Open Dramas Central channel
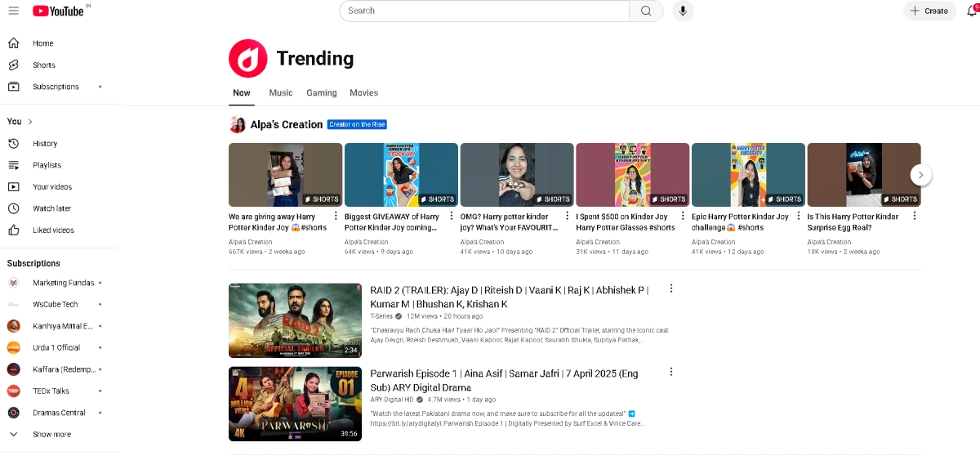The height and width of the screenshot is (456, 980). (x=59, y=413)
